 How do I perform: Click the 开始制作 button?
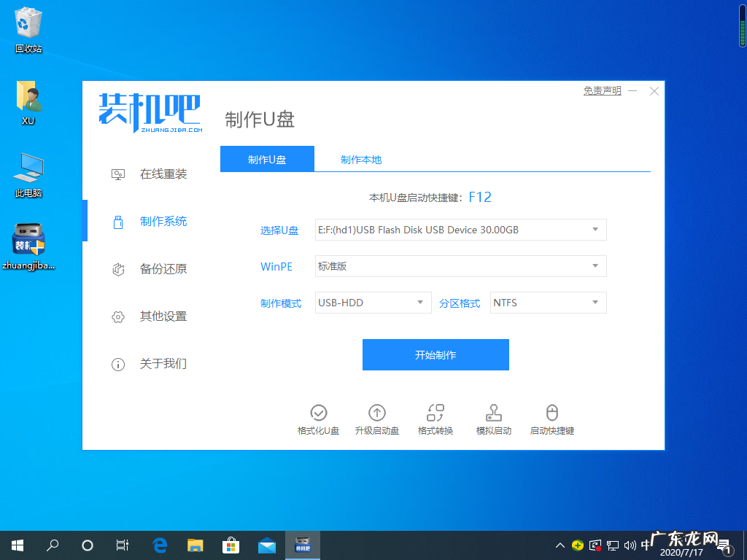pyautogui.click(x=436, y=354)
